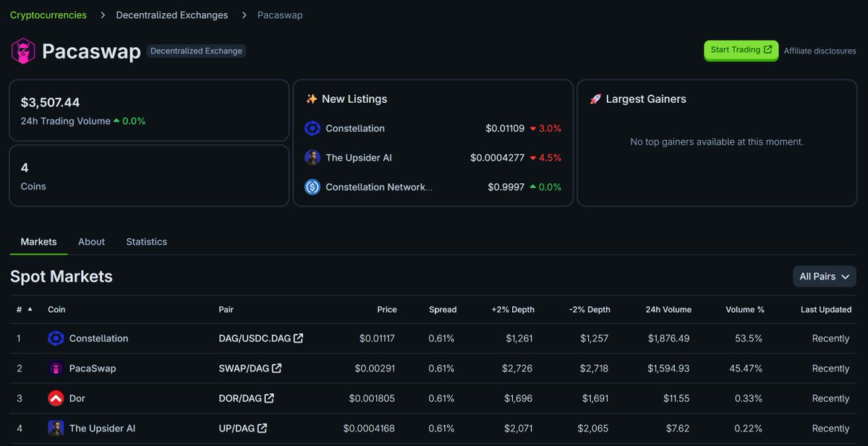The height and width of the screenshot is (446, 868).
Task: Click the $1,876.49 24h volume cell
Action: pyautogui.click(x=668, y=338)
